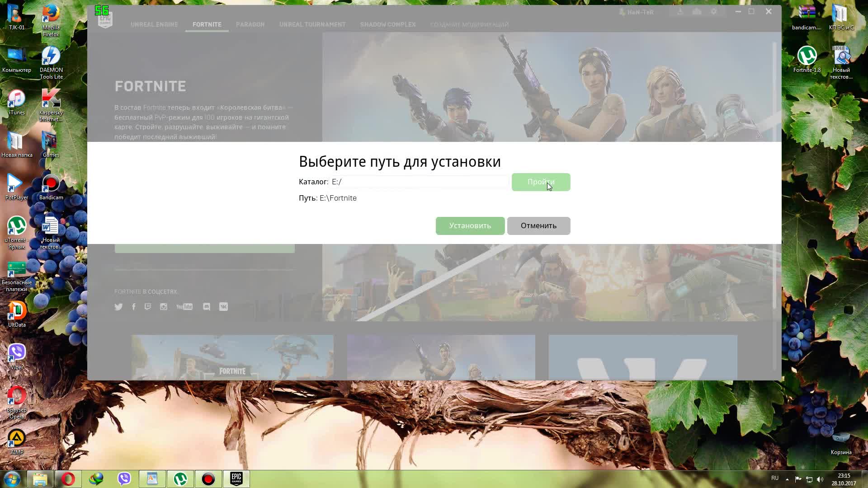868x488 pixels.
Task: Open uTorrent Ярлык desktop icon
Action: tap(17, 233)
